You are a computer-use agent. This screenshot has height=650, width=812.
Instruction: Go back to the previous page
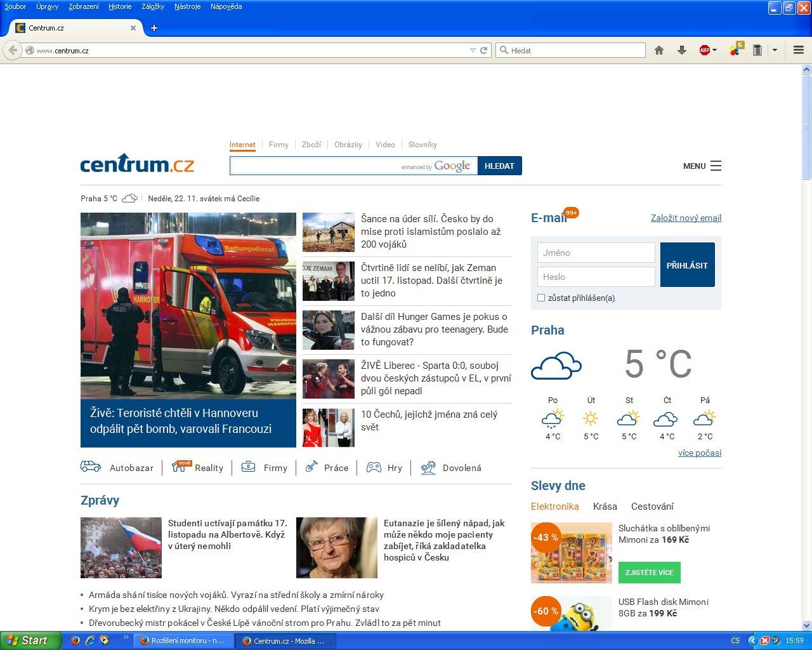(x=13, y=50)
